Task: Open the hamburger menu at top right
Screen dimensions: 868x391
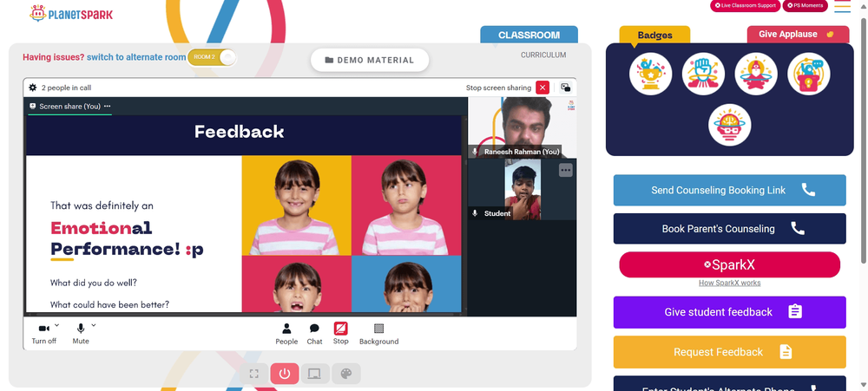Action: tap(842, 6)
